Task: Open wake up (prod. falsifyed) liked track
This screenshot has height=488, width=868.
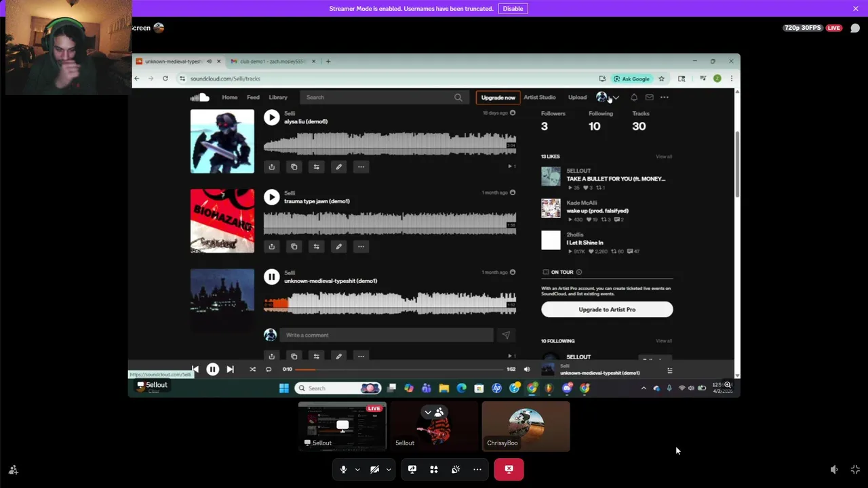Action: (597, 211)
